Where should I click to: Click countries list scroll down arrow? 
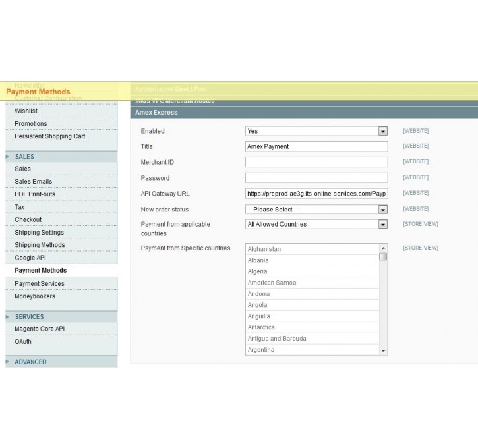(383, 351)
